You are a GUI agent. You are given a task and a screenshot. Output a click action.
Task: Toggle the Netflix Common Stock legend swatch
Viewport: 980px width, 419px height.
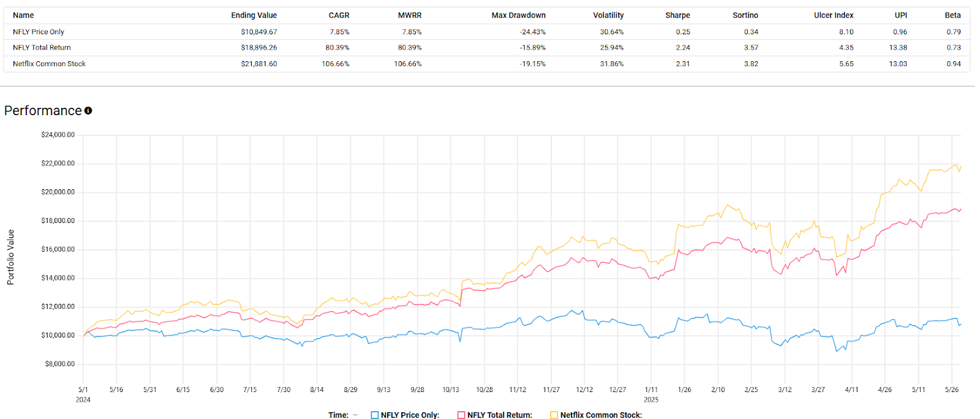tap(554, 415)
